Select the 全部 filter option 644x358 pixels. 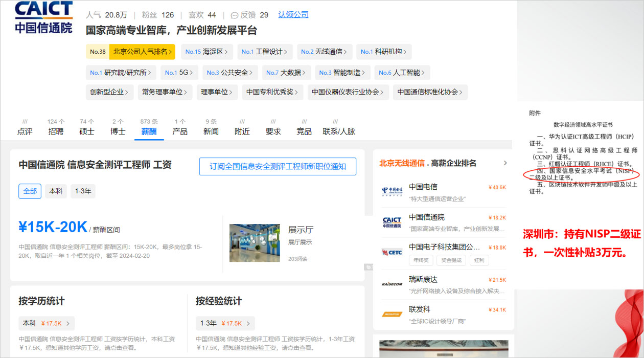pyautogui.click(x=30, y=191)
